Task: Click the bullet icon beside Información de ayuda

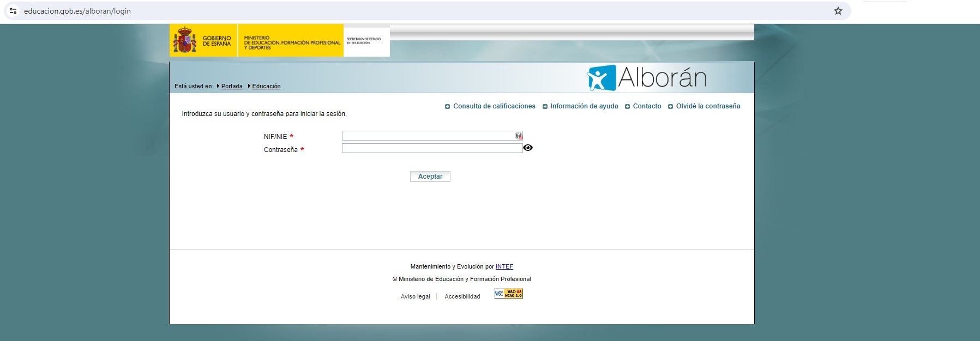Action: [545, 107]
